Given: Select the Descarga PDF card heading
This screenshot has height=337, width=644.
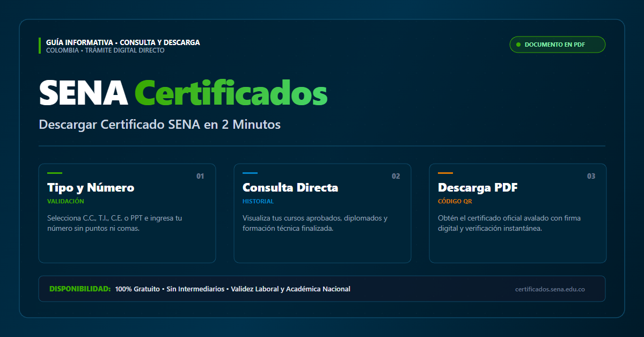Looking at the screenshot, I should click(x=478, y=188).
